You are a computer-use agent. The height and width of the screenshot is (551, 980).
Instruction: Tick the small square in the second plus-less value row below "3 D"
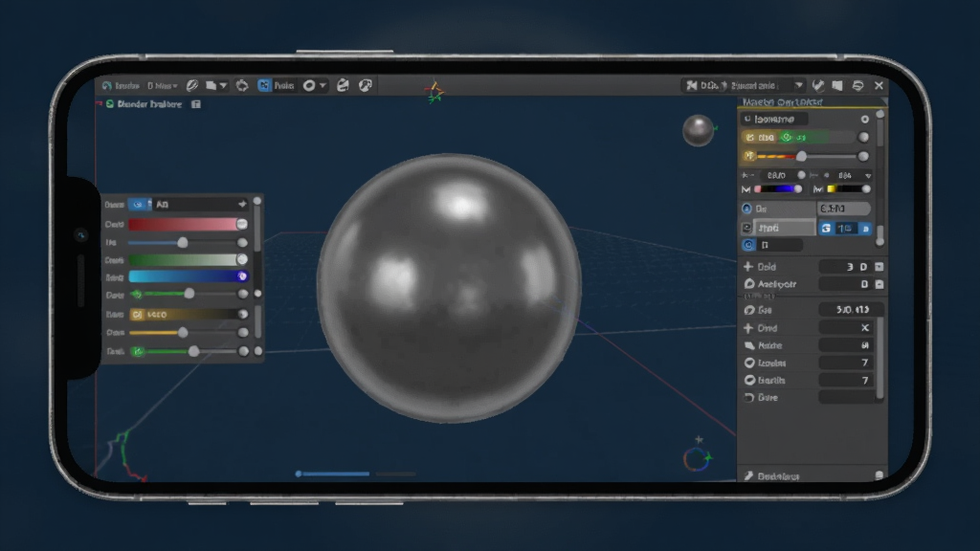[x=880, y=284]
